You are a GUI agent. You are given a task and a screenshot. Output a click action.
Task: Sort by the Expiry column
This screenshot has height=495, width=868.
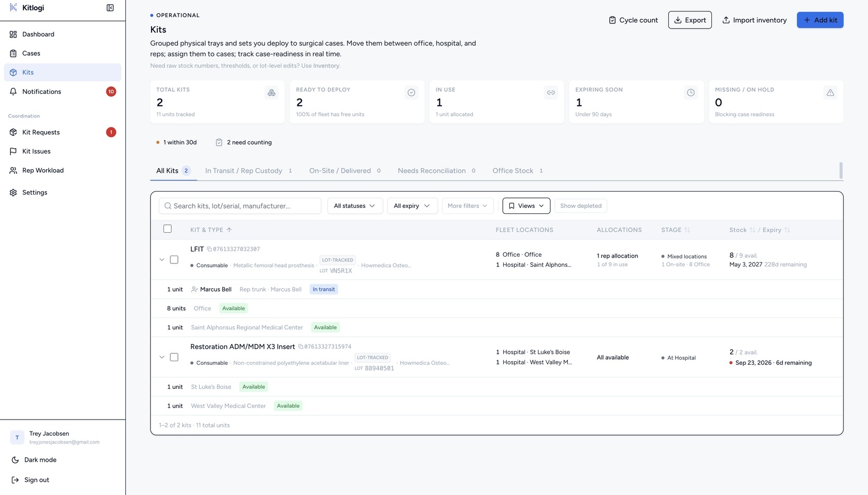(776, 230)
